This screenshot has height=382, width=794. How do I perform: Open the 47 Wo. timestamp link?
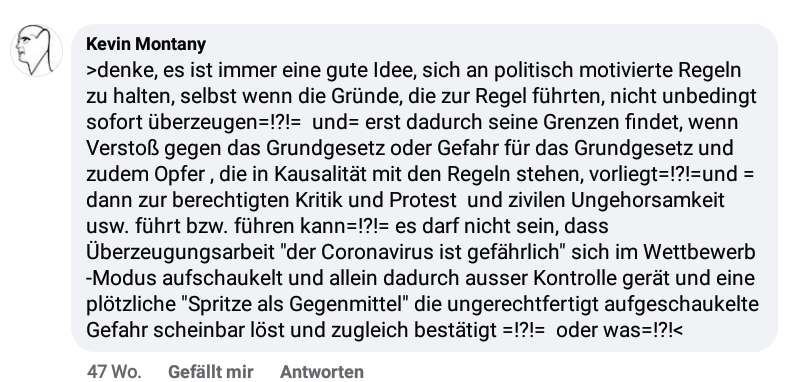(114, 372)
